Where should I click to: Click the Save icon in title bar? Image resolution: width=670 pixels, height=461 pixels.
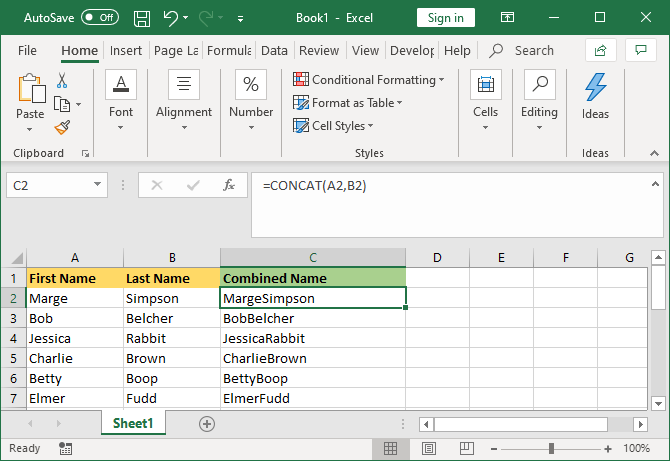[x=142, y=18]
